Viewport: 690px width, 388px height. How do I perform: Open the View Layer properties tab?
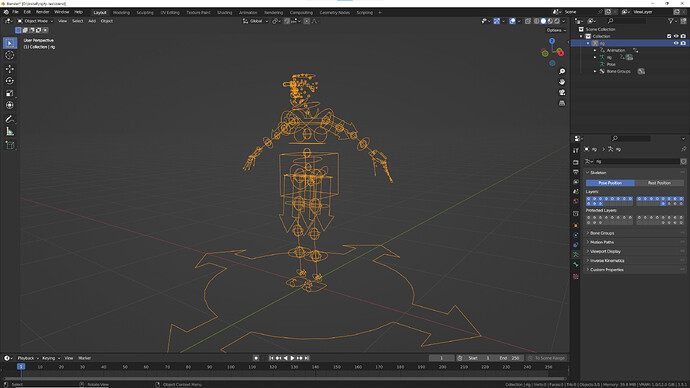tap(576, 182)
